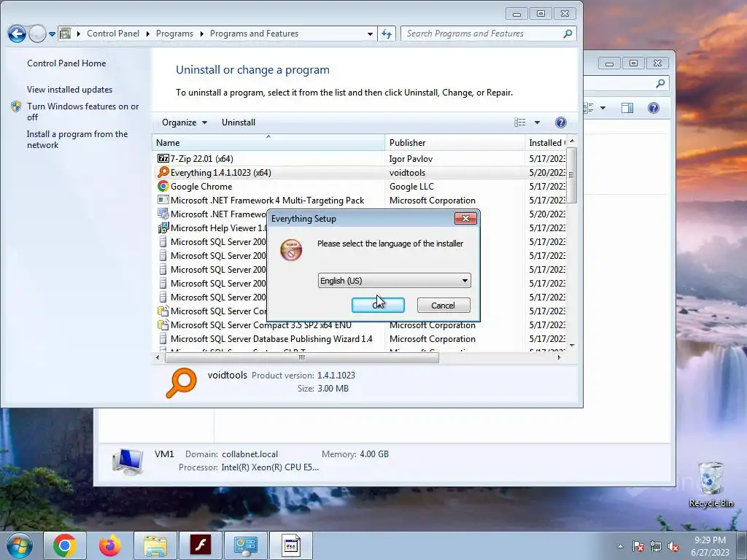This screenshot has width=747, height=560.
Task: Click the Forward navigation arrow button
Action: click(x=37, y=34)
